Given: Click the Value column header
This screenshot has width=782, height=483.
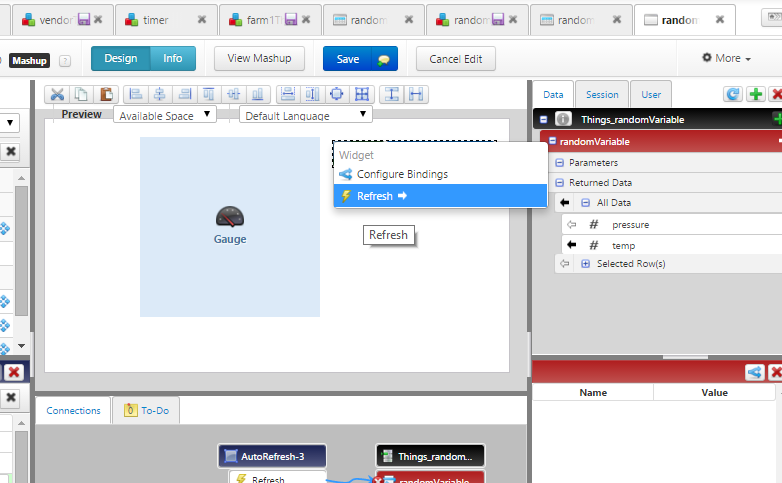Looking at the screenshot, I should 714,392.
